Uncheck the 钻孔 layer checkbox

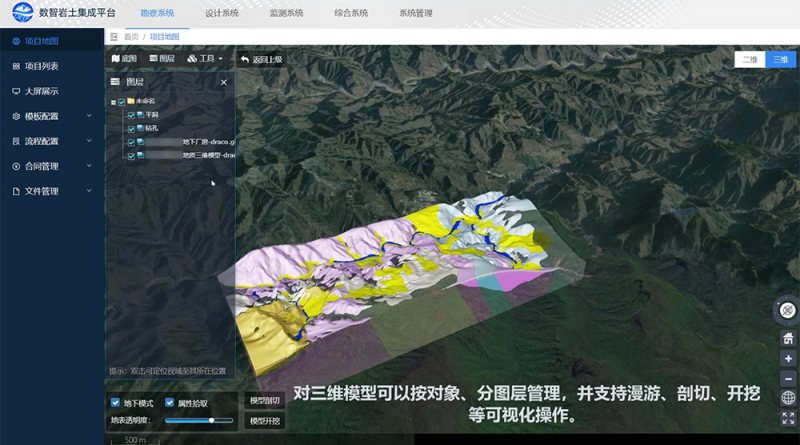tap(131, 129)
